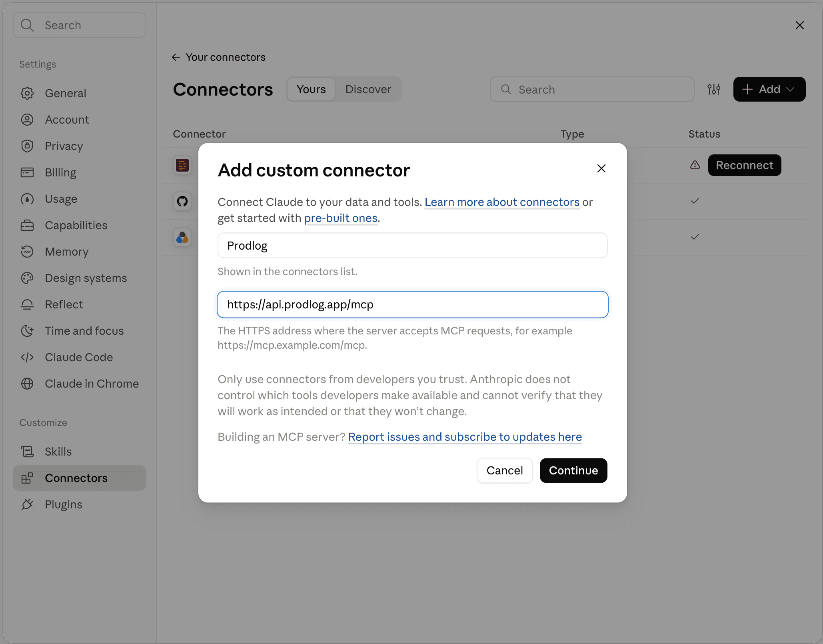Image resolution: width=823 pixels, height=644 pixels.
Task: Open Memory icon in sidebar
Action: pos(27,252)
